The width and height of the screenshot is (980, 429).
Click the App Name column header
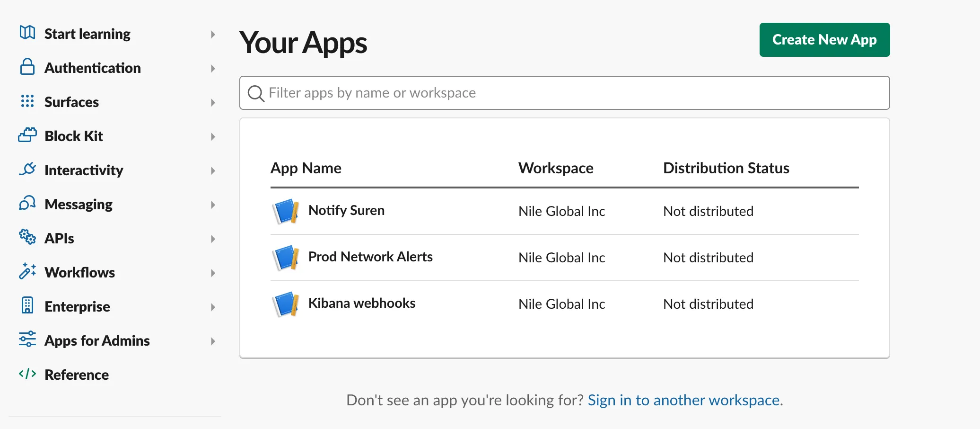306,168
